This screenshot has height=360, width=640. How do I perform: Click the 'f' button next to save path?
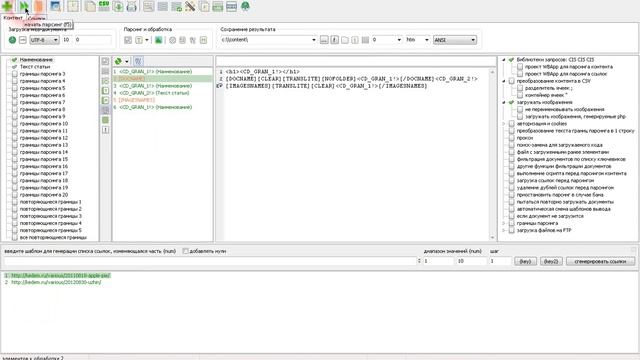pyautogui.click(x=334, y=40)
